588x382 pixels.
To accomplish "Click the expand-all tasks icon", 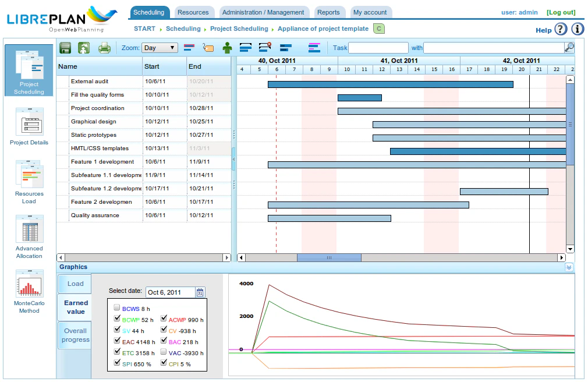I will click(x=246, y=48).
